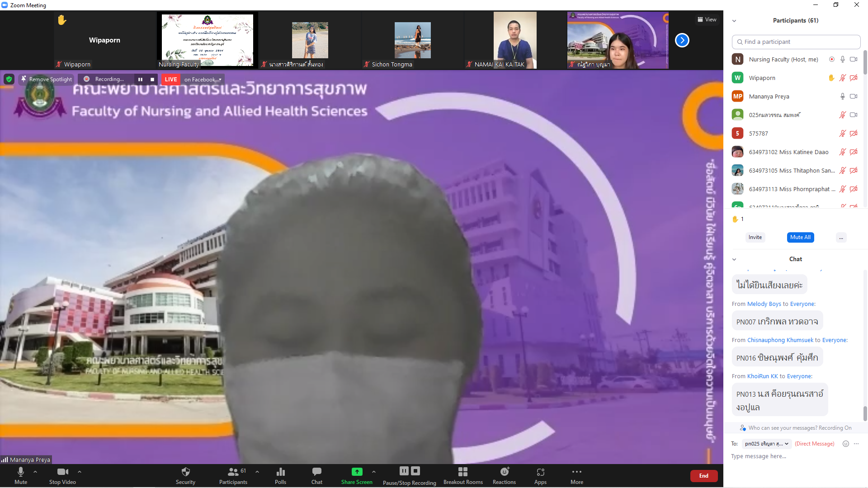
Task: Mute the microphone
Action: coord(21,472)
